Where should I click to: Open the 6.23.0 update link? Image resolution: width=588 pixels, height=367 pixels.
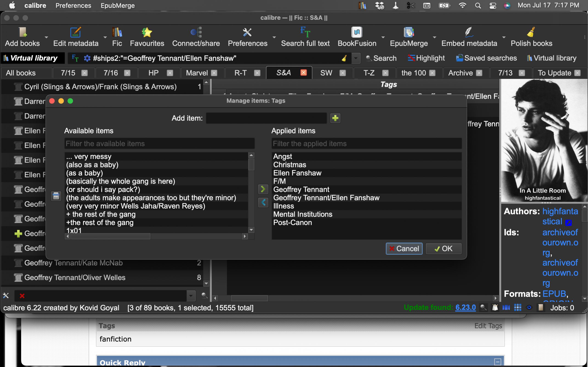(x=465, y=308)
